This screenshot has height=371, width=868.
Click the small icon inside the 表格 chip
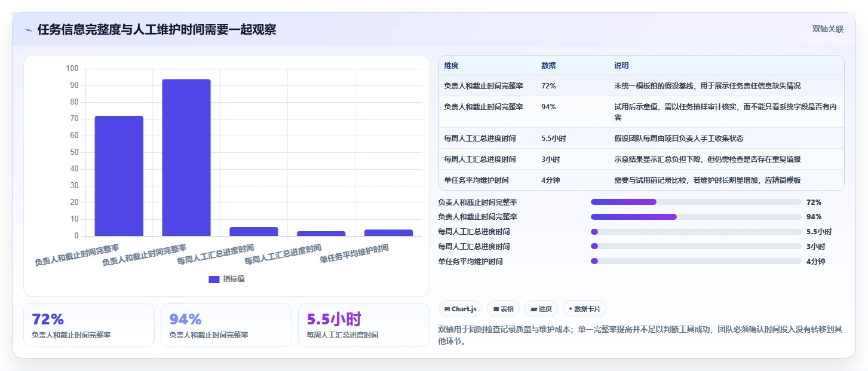tap(496, 309)
